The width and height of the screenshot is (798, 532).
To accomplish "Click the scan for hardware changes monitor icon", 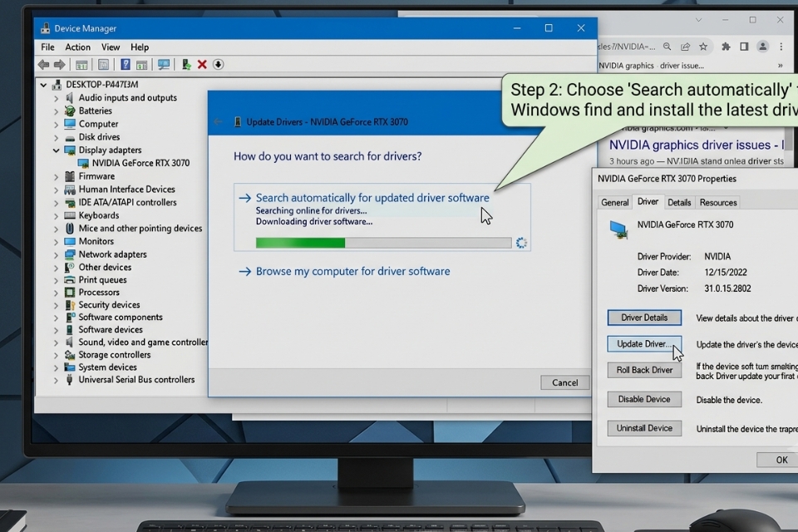I will click(164, 65).
